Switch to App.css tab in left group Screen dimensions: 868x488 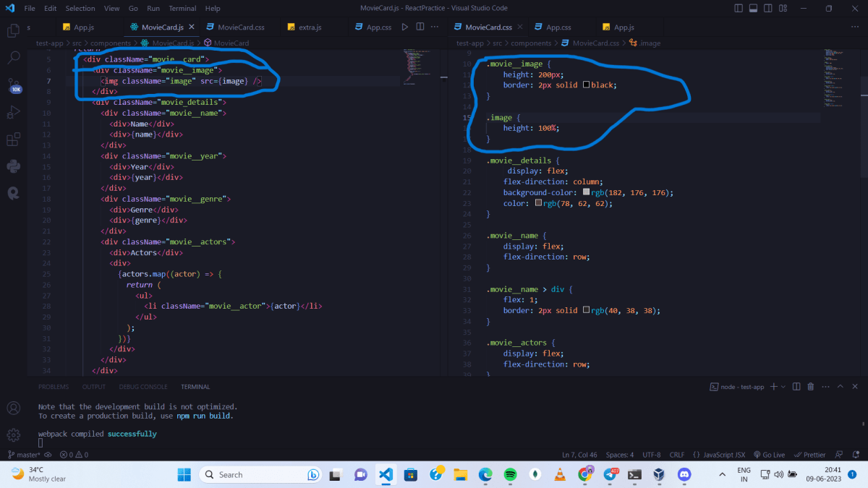[x=372, y=27]
